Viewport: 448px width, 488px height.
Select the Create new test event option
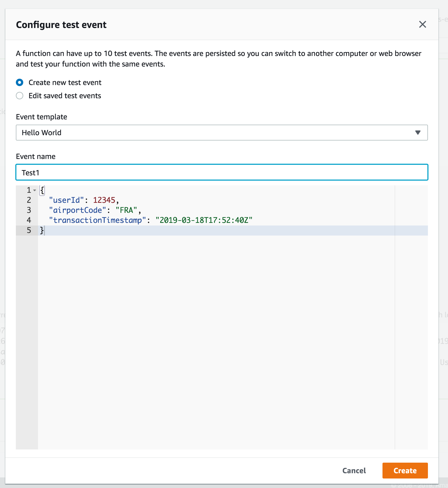(x=20, y=82)
